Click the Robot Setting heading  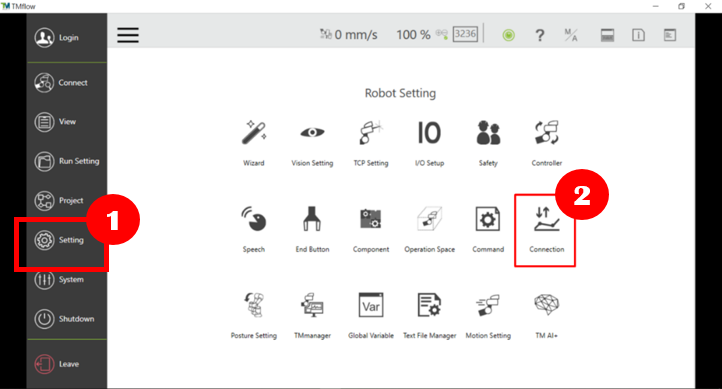400,93
